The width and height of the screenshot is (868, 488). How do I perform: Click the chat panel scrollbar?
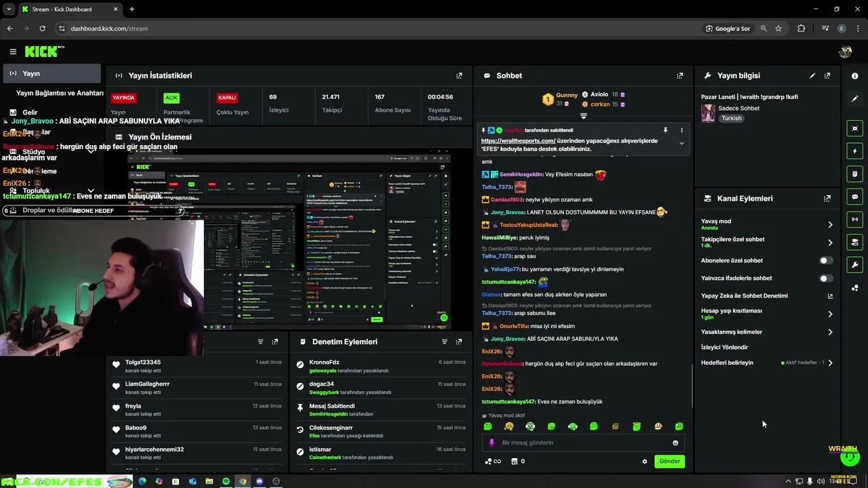point(692,385)
